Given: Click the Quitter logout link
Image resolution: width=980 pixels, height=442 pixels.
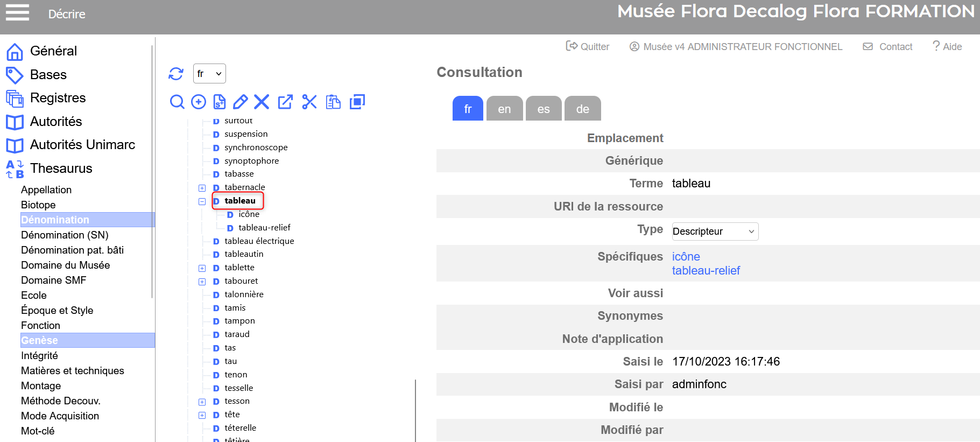Looking at the screenshot, I should [x=588, y=47].
